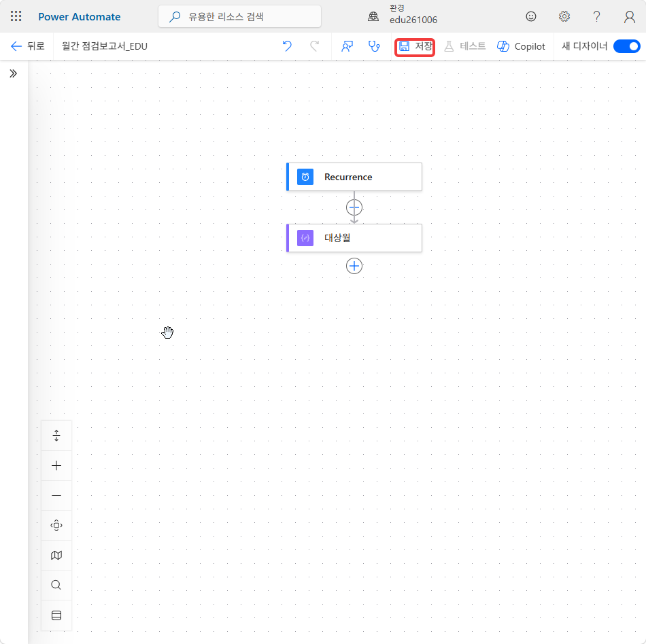Open the user account menu
The width and height of the screenshot is (646, 644).
(x=629, y=16)
